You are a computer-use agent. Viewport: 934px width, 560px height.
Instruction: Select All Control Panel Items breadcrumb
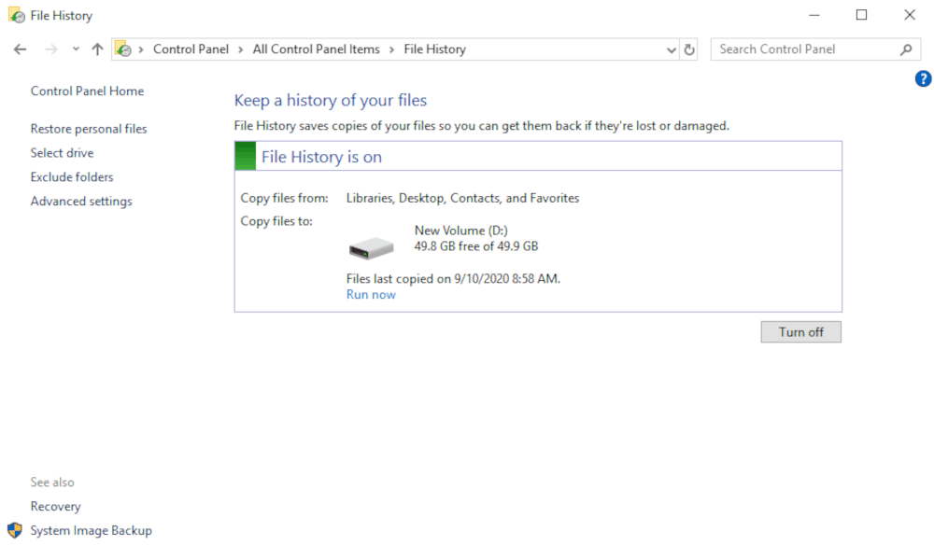click(x=317, y=49)
